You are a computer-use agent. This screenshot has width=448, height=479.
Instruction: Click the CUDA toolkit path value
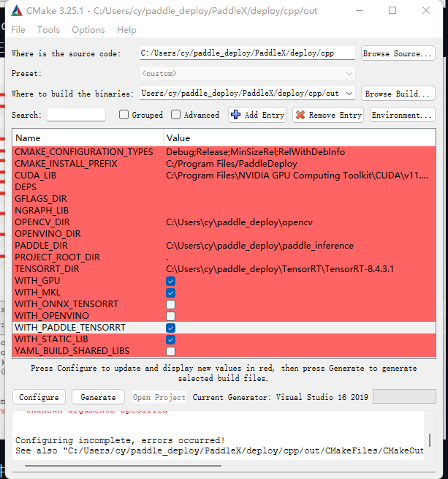(297, 176)
